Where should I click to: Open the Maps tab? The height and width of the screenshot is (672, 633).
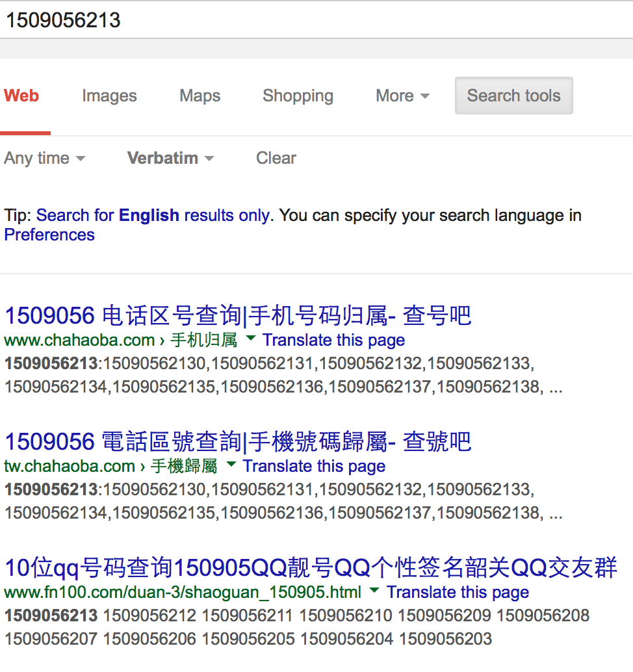point(200,96)
